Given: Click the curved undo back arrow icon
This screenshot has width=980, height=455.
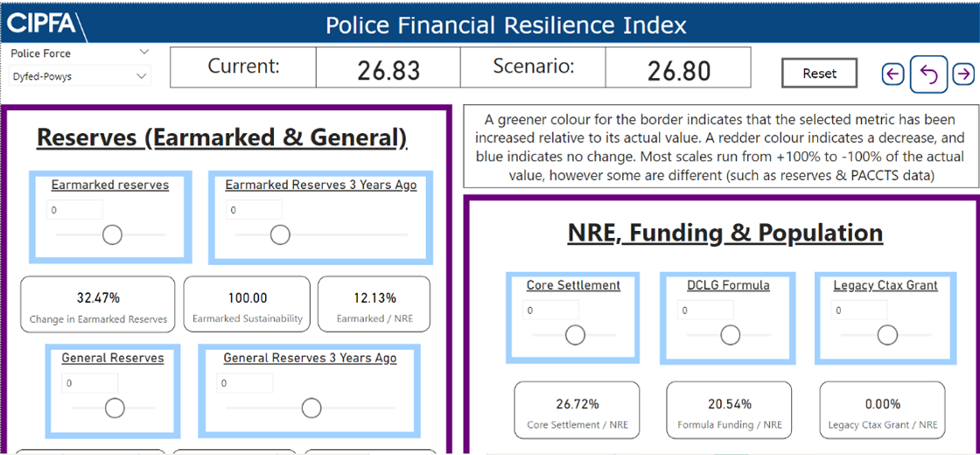Looking at the screenshot, I should coord(929,74).
